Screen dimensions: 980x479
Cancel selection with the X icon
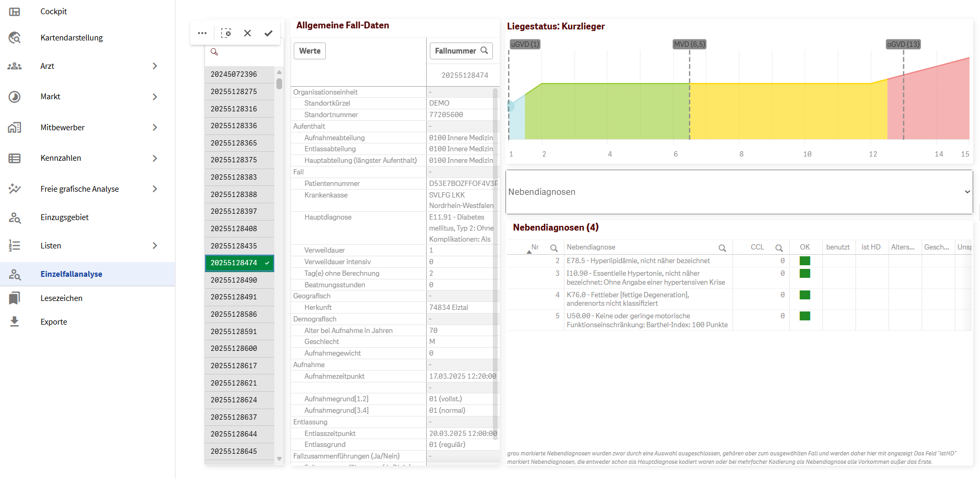coord(247,33)
